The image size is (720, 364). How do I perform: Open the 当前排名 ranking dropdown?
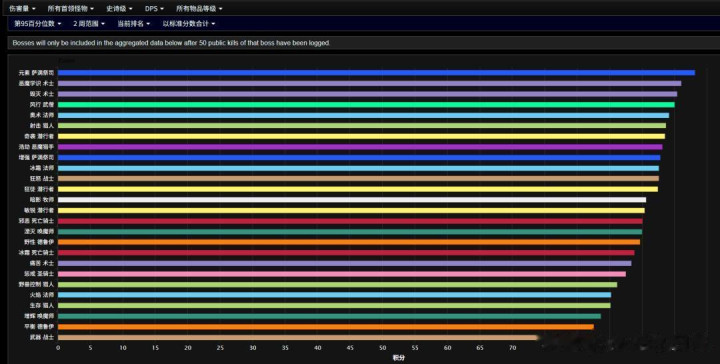pos(134,23)
